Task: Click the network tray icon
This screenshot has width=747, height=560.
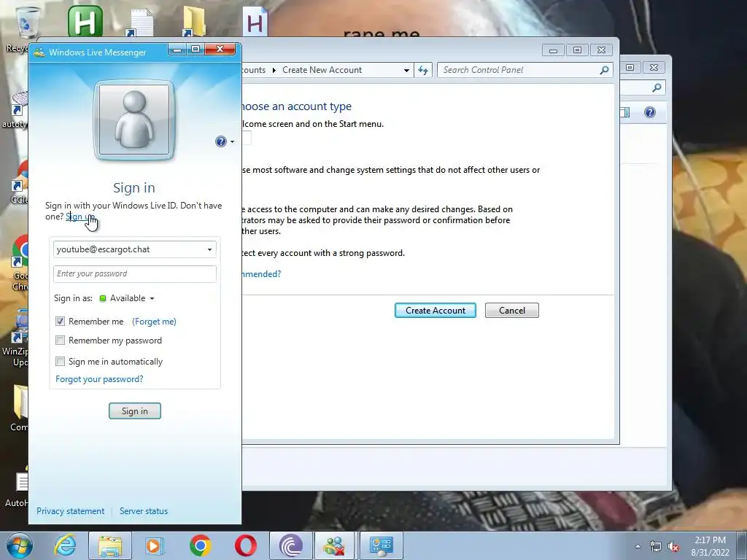Action: click(x=656, y=546)
